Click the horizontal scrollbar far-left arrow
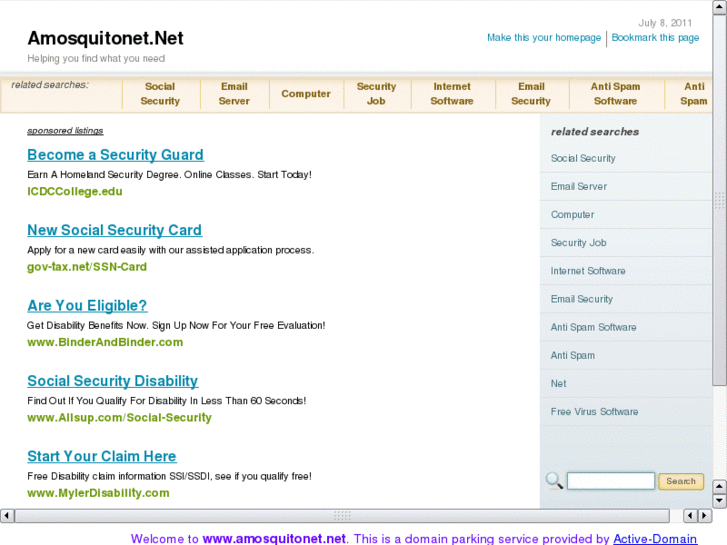 (x=7, y=515)
